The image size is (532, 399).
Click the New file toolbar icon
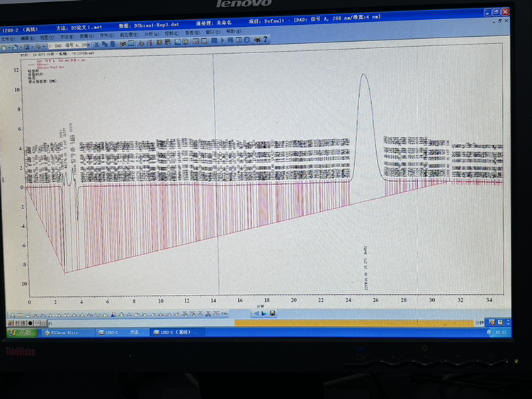click(x=4, y=45)
